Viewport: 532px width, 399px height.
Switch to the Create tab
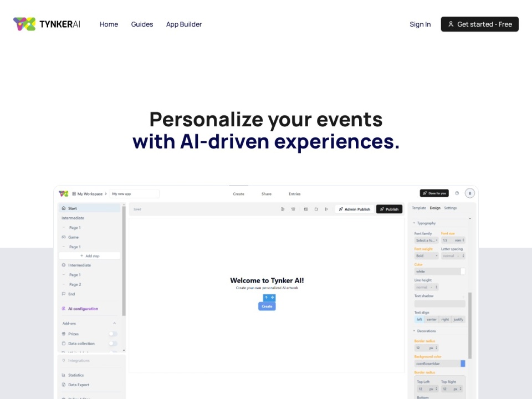(238, 194)
